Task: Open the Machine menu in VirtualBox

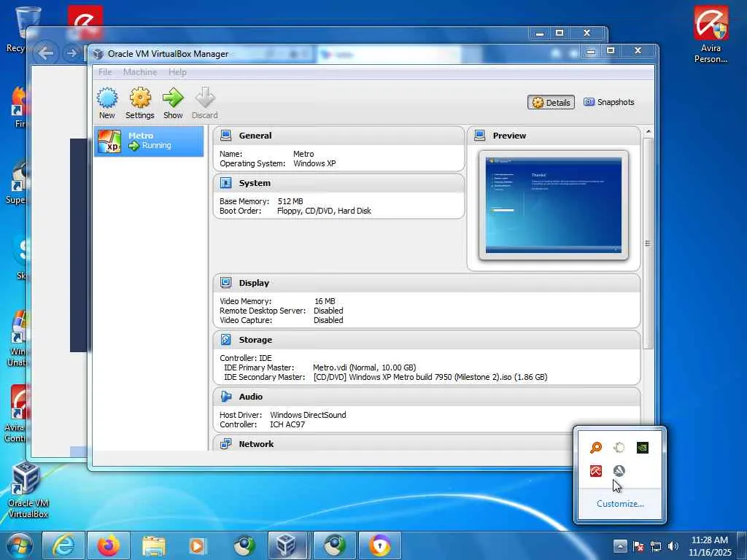Action: [x=139, y=72]
